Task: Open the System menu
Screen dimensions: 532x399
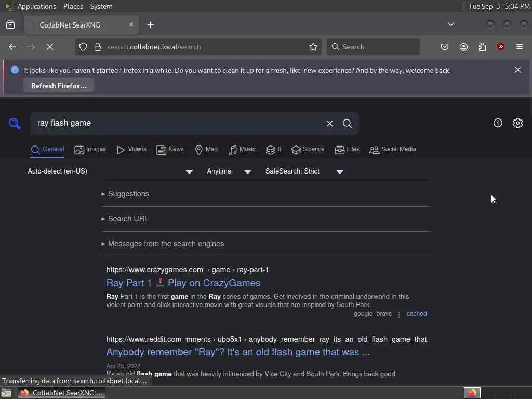Action: click(101, 6)
